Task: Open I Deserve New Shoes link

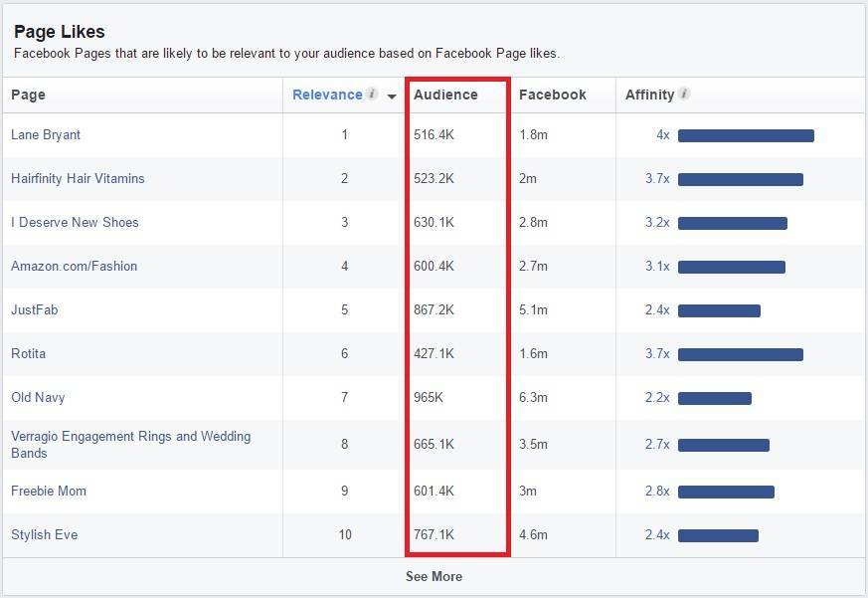Action: (75, 222)
